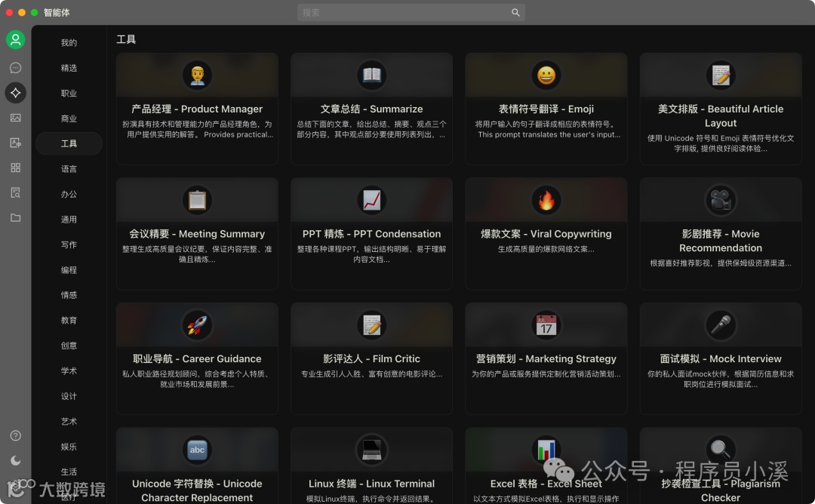Open the document search icon in sidebar
The width and height of the screenshot is (815, 504).
click(16, 192)
